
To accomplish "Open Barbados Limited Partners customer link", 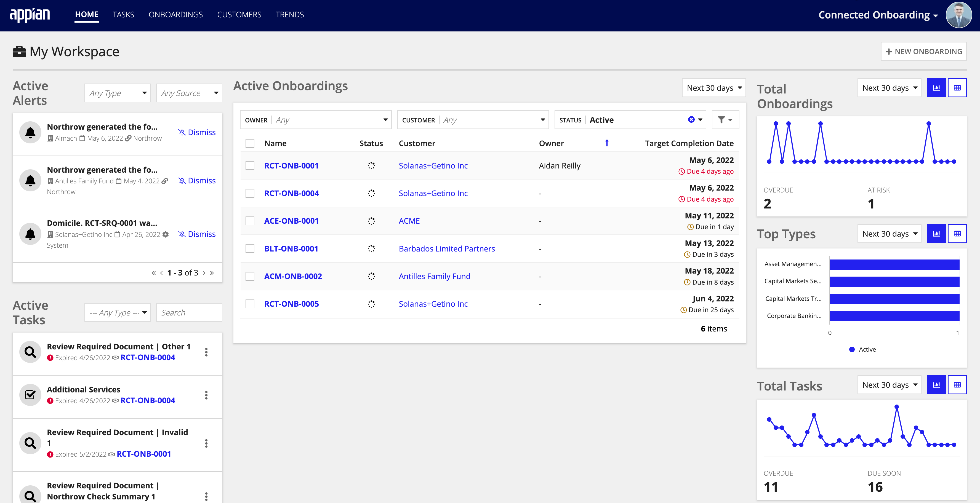I will click(x=447, y=249).
